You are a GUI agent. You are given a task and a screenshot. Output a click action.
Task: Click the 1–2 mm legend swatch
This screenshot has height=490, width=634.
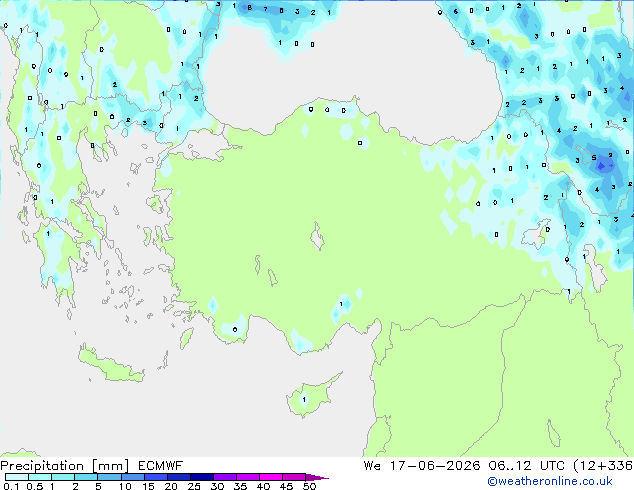click(63, 477)
